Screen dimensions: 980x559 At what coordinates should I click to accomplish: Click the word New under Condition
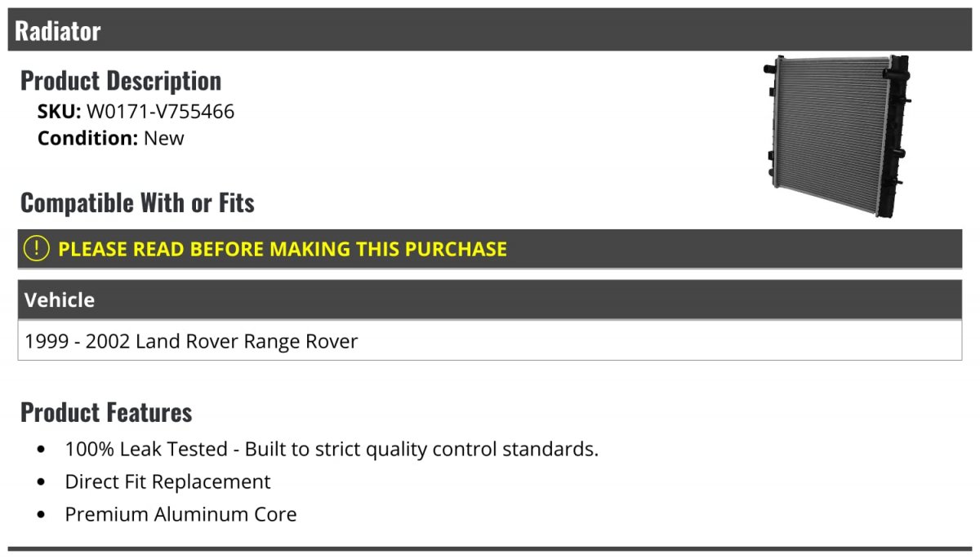[164, 138]
